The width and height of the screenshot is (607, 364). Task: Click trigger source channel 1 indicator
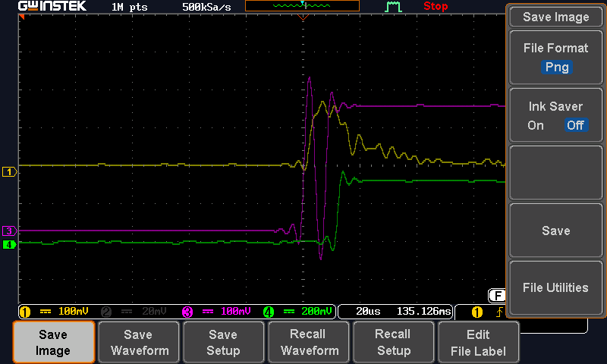pyautogui.click(x=477, y=312)
